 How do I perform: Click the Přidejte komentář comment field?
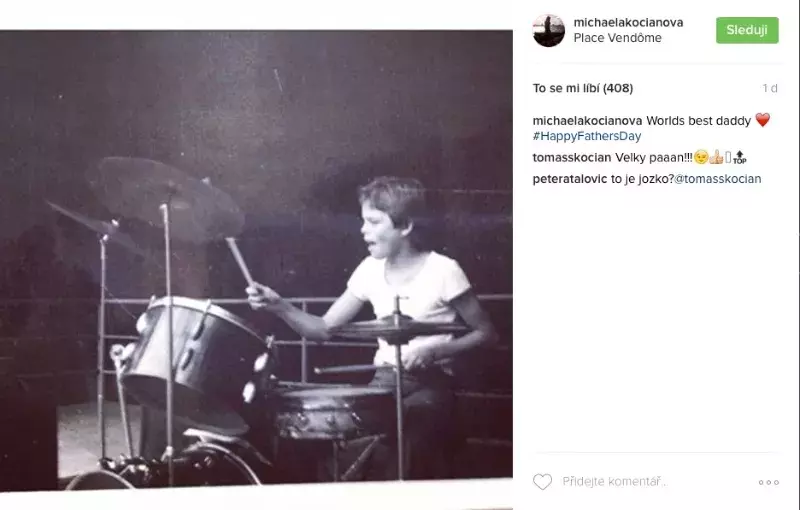point(656,481)
